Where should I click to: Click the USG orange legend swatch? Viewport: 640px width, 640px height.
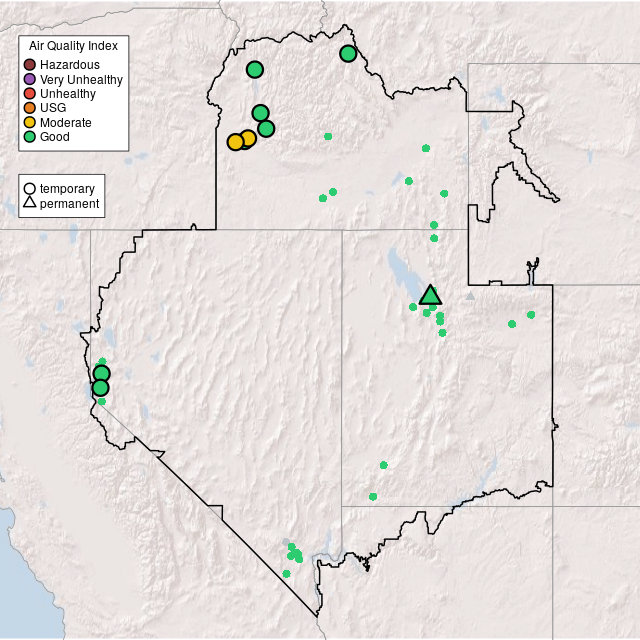point(30,108)
